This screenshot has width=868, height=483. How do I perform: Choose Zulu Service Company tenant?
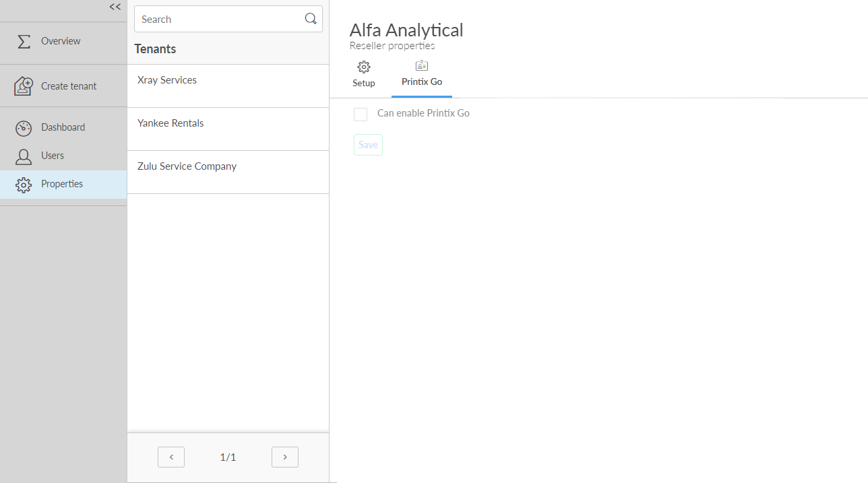click(x=187, y=166)
